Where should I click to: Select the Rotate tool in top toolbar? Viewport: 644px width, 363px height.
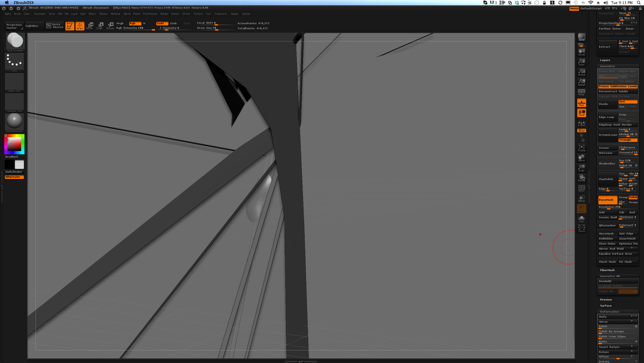tap(110, 26)
